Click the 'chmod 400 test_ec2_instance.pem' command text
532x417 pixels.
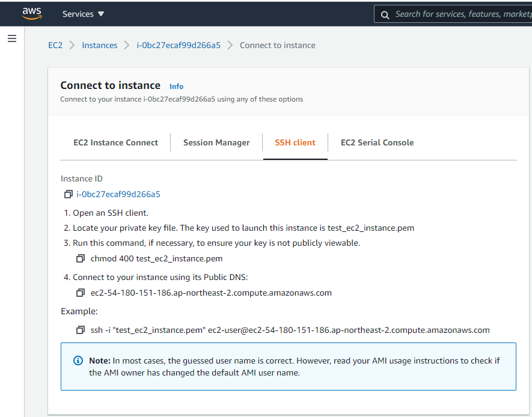click(x=157, y=259)
